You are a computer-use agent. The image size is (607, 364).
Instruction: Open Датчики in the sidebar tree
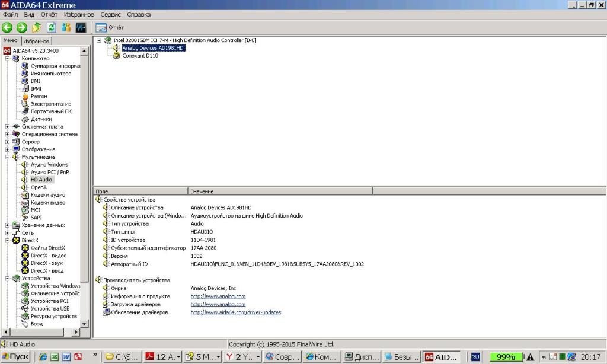pyautogui.click(x=41, y=119)
